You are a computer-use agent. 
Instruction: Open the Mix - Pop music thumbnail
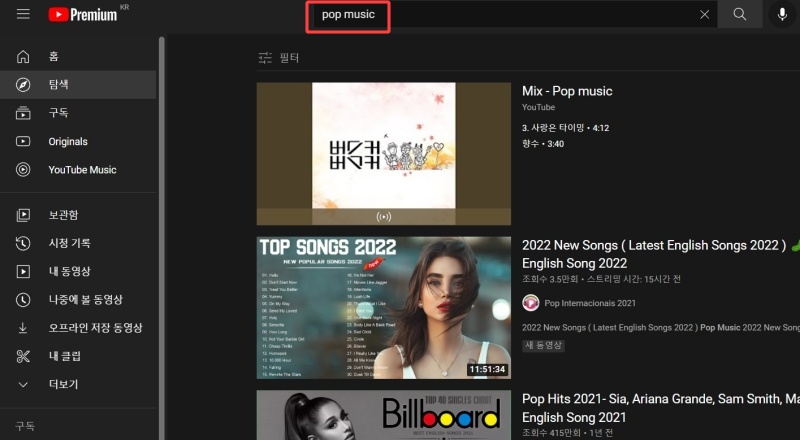click(384, 154)
